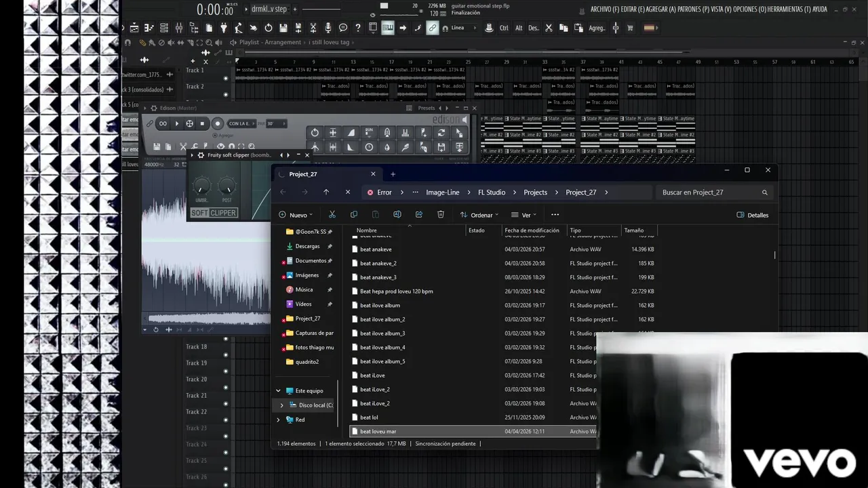Click copy icon in Explorer toolbar
This screenshot has height=488, width=868.
click(354, 214)
